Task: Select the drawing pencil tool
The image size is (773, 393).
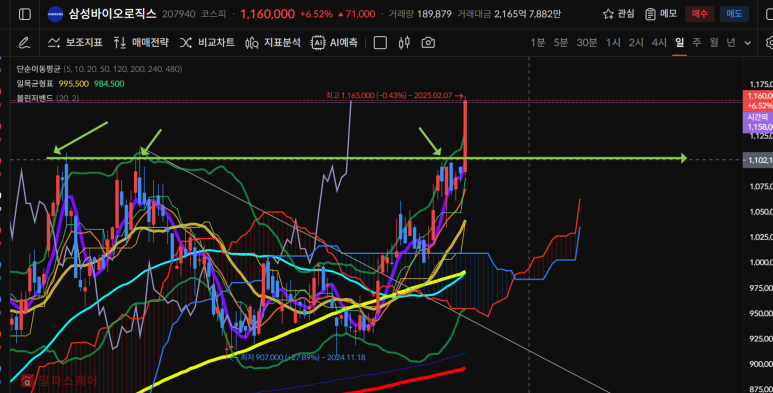Action: point(24,43)
